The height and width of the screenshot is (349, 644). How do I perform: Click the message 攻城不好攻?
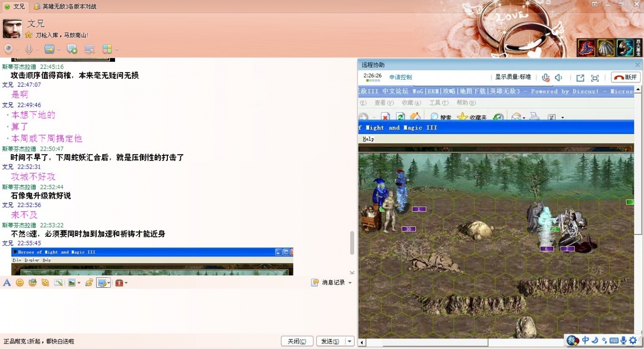tap(33, 176)
